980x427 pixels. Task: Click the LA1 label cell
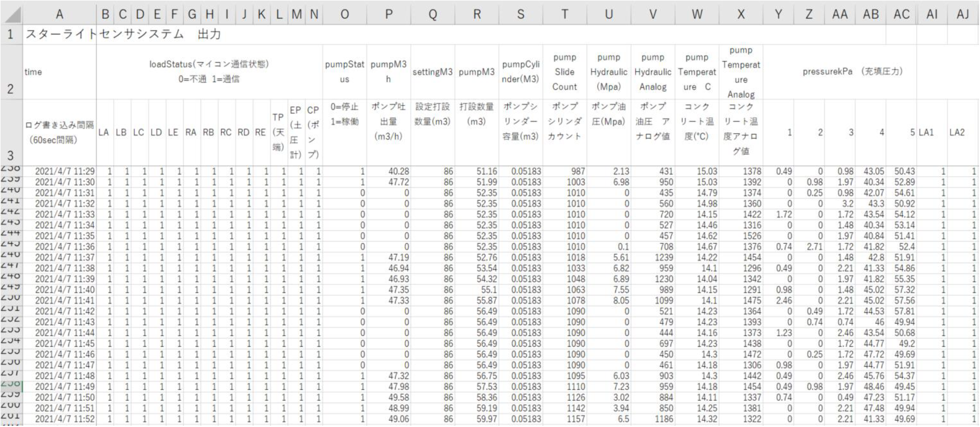tap(932, 132)
